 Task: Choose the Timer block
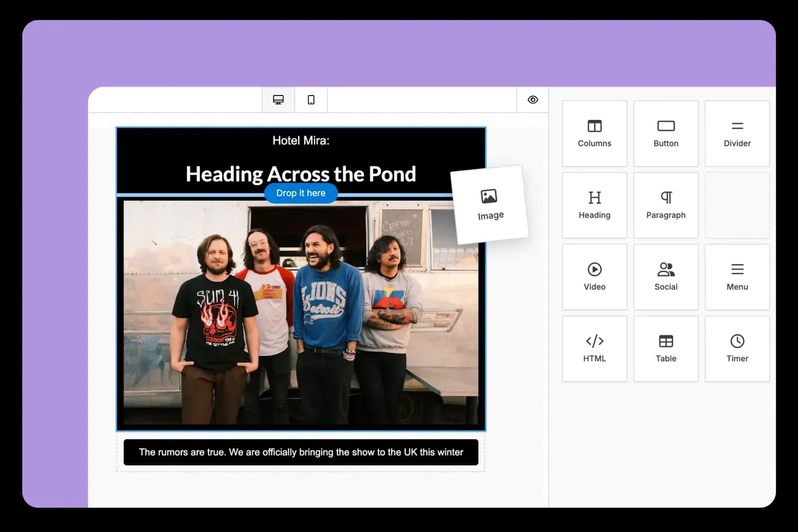737,348
